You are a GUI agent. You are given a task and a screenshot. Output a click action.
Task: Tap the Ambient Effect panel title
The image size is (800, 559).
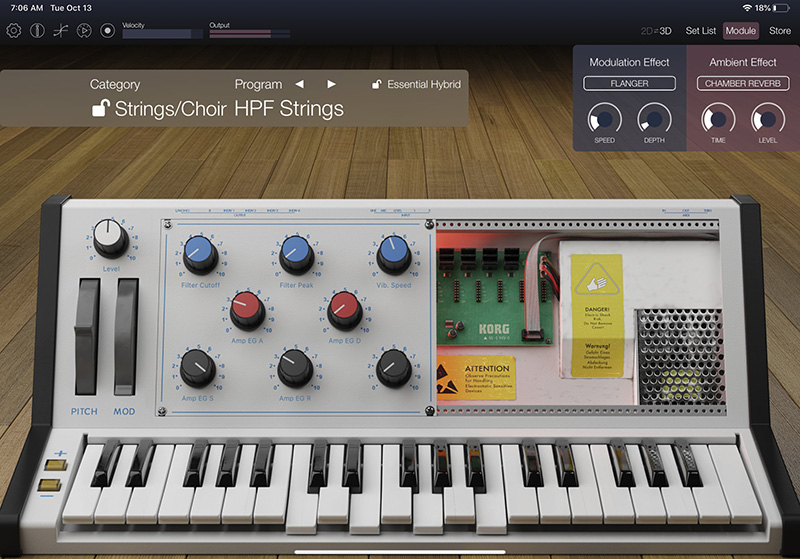click(743, 62)
